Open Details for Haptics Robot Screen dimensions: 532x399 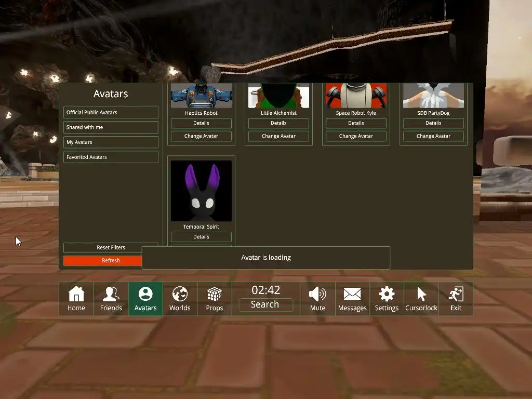point(201,123)
